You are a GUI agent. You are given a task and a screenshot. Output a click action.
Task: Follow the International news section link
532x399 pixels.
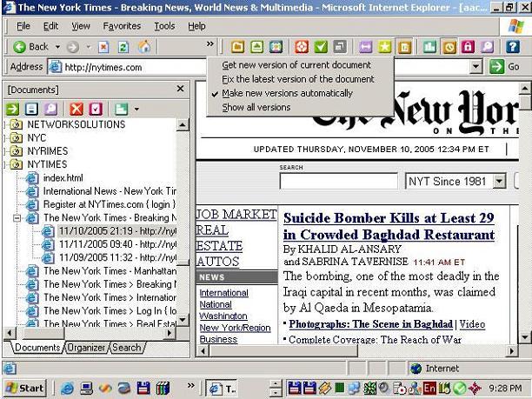click(x=223, y=292)
